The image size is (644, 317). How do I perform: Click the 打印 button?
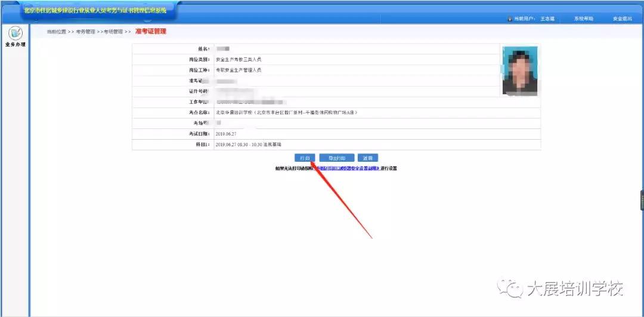tap(305, 158)
